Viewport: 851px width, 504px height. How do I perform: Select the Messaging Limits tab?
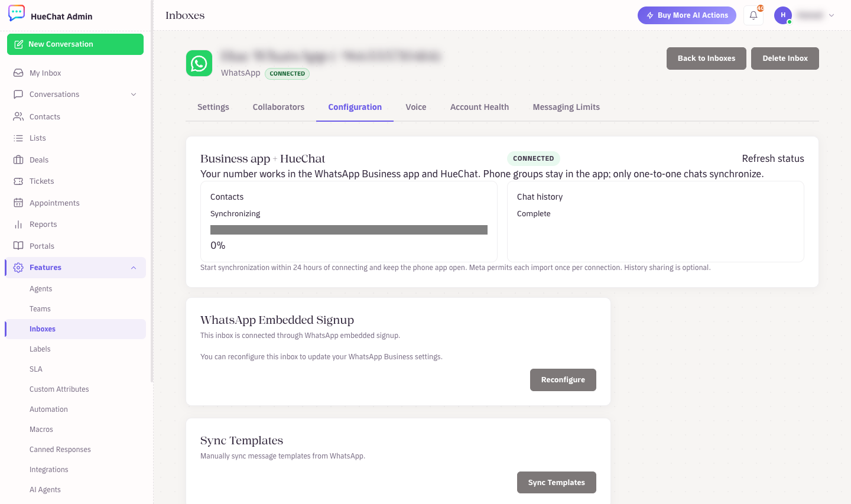(566, 107)
